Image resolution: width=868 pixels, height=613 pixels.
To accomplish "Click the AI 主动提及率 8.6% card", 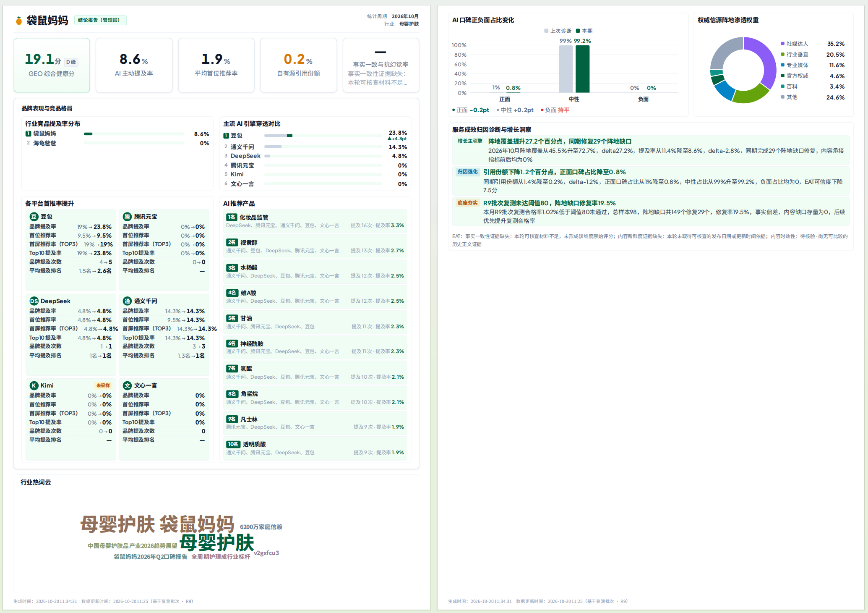I will [x=134, y=65].
